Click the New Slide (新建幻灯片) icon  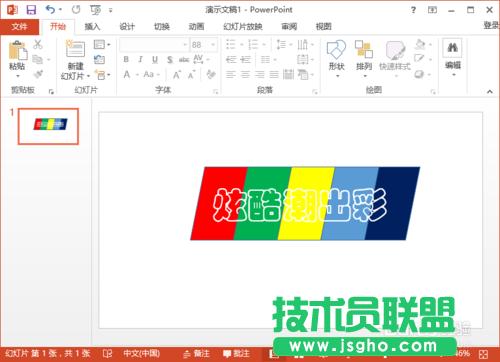tap(75, 49)
